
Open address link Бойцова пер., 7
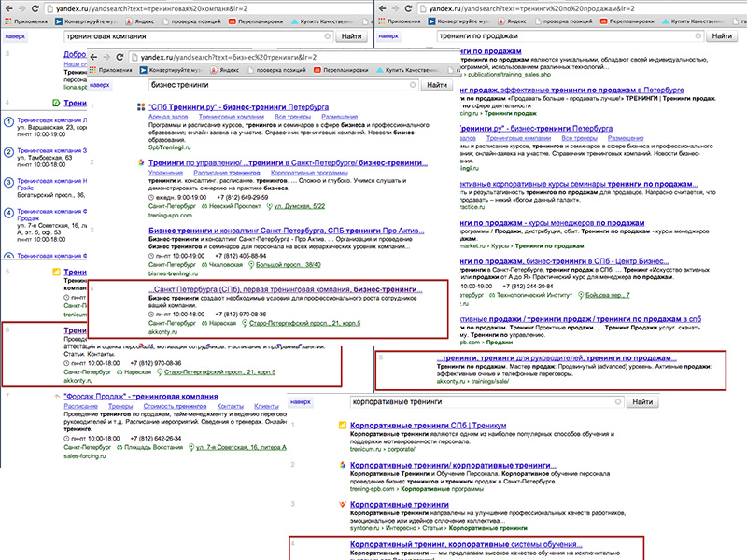pos(608,295)
